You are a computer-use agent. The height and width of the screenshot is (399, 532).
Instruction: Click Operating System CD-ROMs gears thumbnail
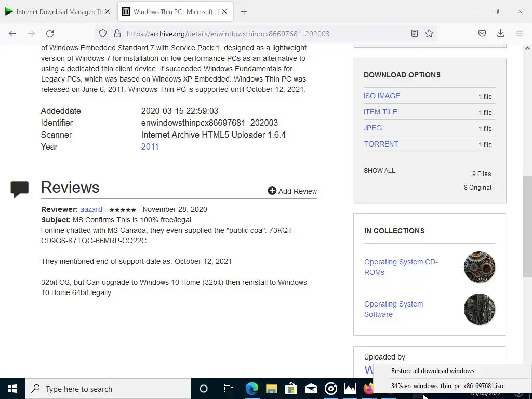[x=480, y=267]
